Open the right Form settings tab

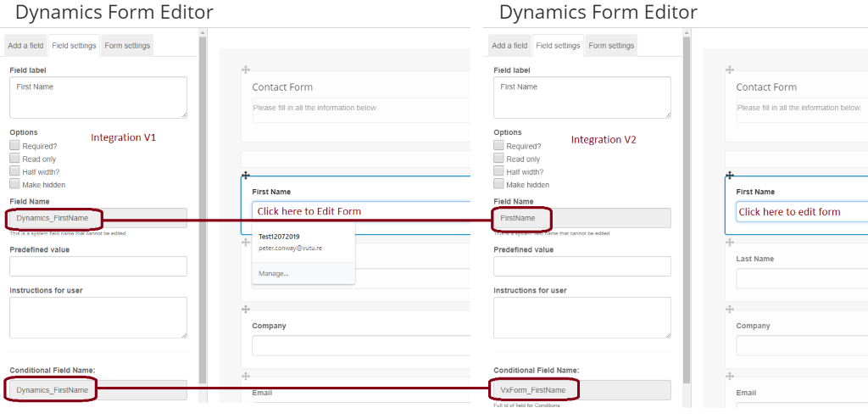[611, 46]
